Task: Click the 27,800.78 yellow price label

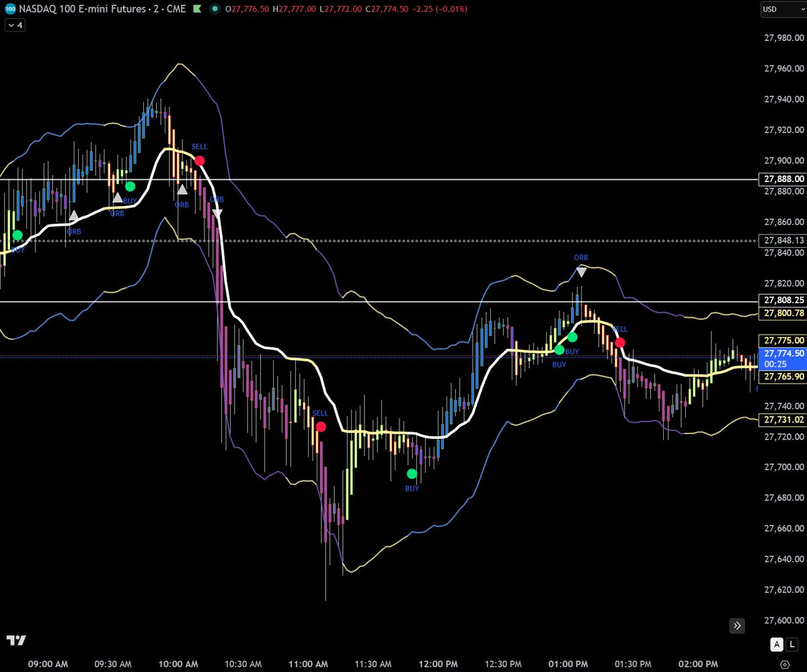Action: click(781, 313)
